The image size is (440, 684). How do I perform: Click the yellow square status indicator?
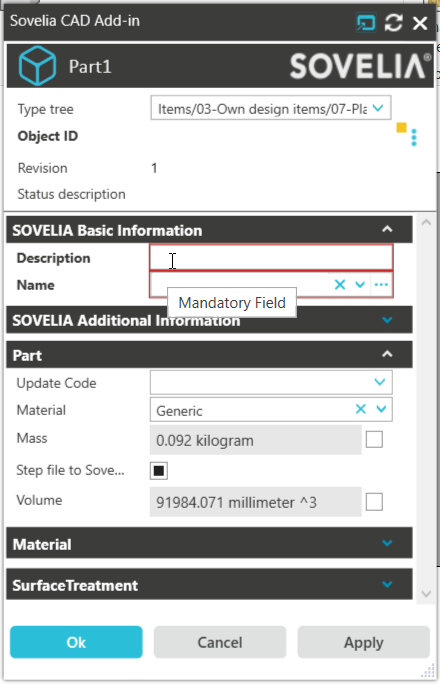click(402, 127)
